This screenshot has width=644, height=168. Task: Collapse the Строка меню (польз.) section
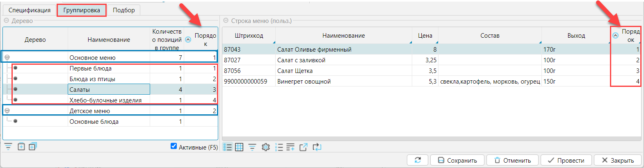pos(226,20)
